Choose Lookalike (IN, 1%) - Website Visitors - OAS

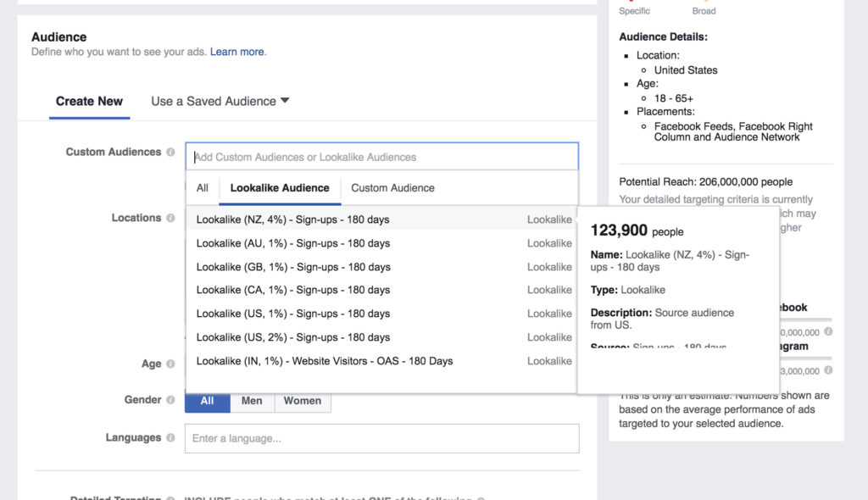click(382, 361)
